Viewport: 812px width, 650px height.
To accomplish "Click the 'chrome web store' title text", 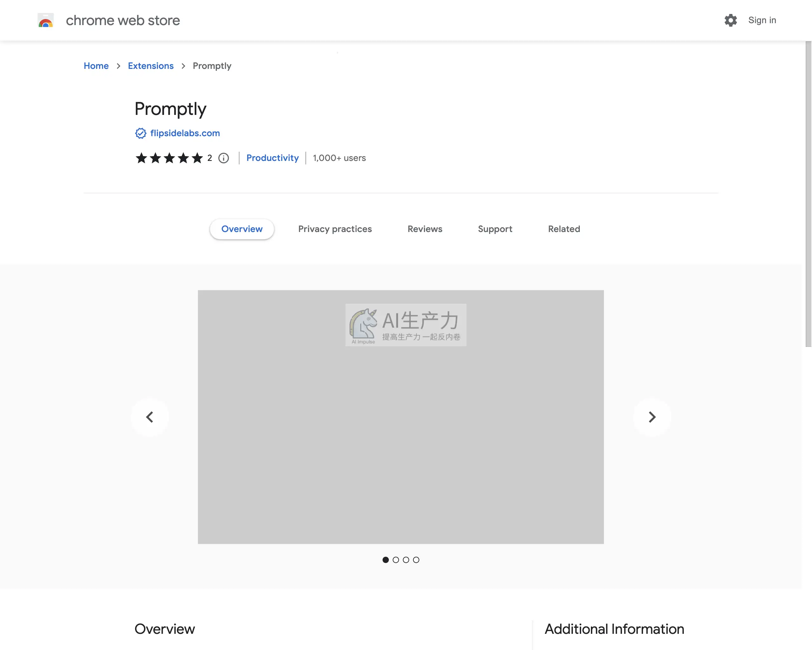I will pyautogui.click(x=123, y=20).
